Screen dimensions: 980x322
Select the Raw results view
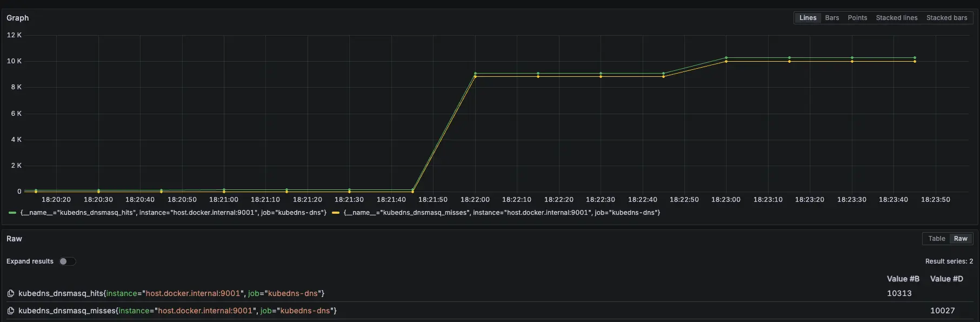click(961, 239)
